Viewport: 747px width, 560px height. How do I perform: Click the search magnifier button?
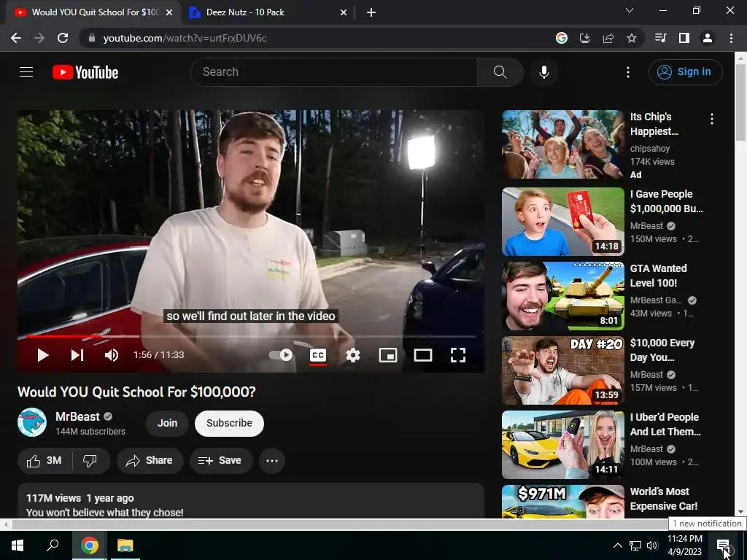500,72
